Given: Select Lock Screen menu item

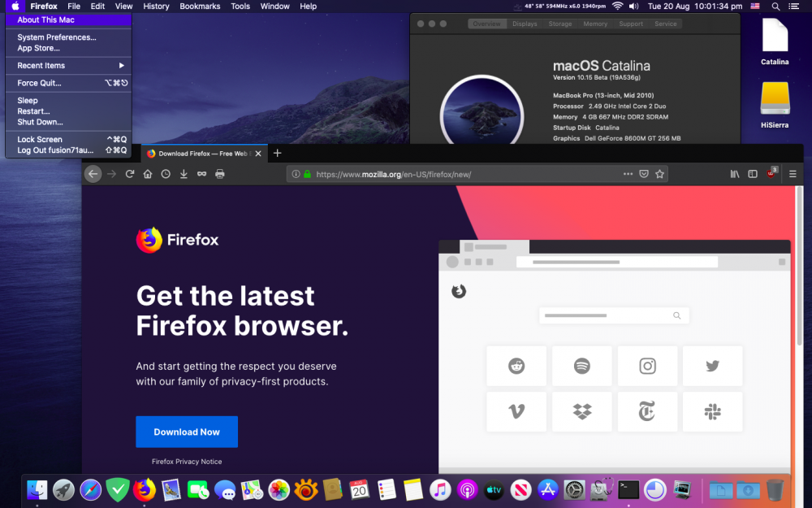Looking at the screenshot, I should pyautogui.click(x=68, y=140).
